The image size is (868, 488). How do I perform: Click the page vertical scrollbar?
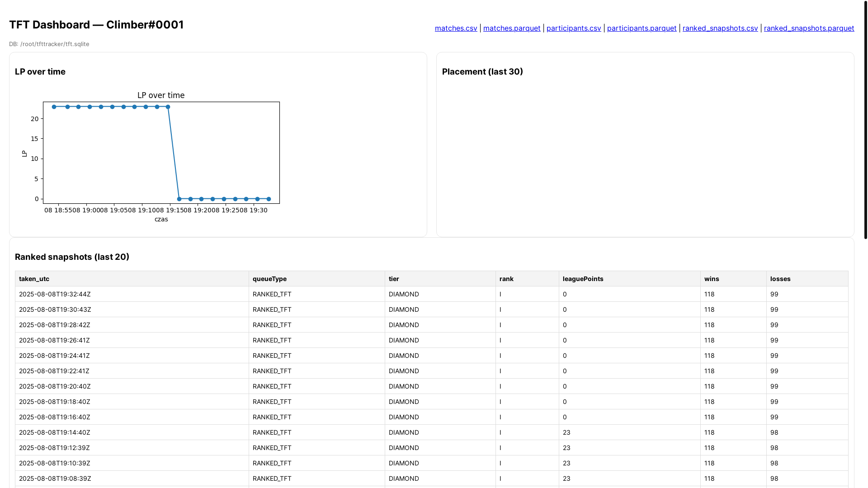[x=865, y=120]
